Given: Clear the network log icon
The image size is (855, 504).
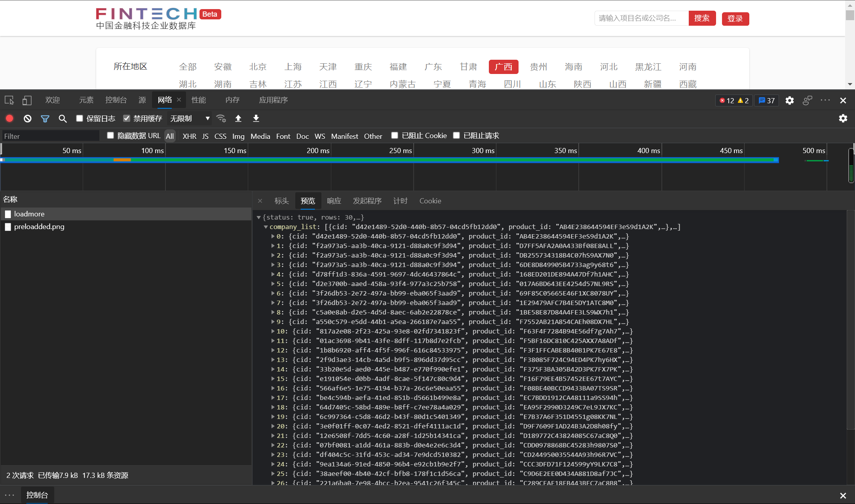Looking at the screenshot, I should 27,118.
